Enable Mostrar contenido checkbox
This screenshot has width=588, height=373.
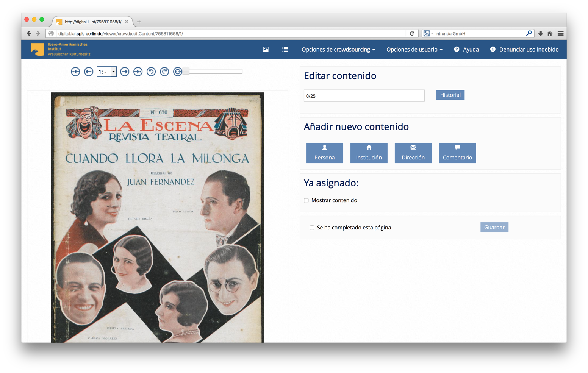307,201
